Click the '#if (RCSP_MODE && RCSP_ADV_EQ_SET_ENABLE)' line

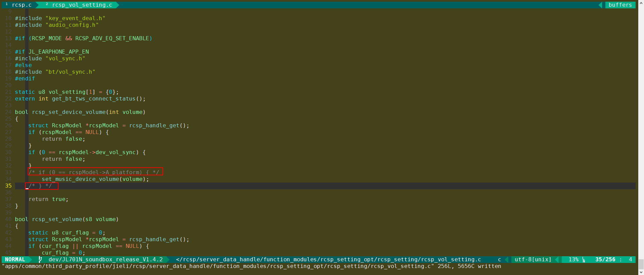click(84, 39)
